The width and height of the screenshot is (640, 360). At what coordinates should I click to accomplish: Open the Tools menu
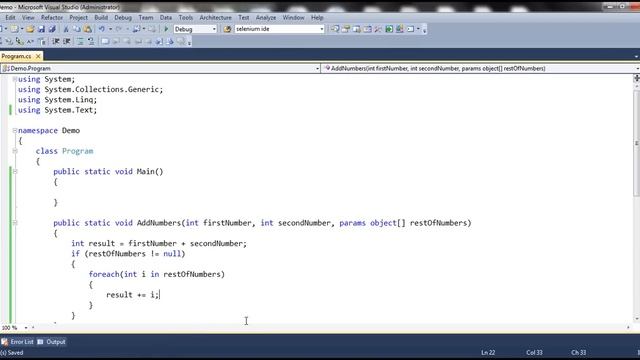(x=185, y=18)
